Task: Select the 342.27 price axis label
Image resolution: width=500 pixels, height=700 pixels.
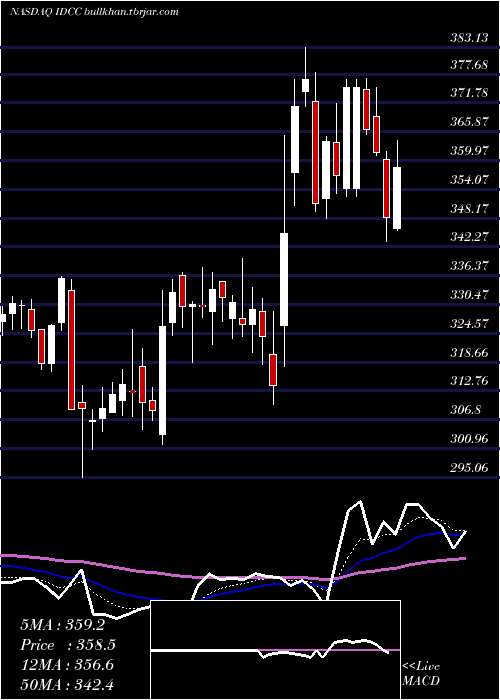Action: click(x=469, y=237)
